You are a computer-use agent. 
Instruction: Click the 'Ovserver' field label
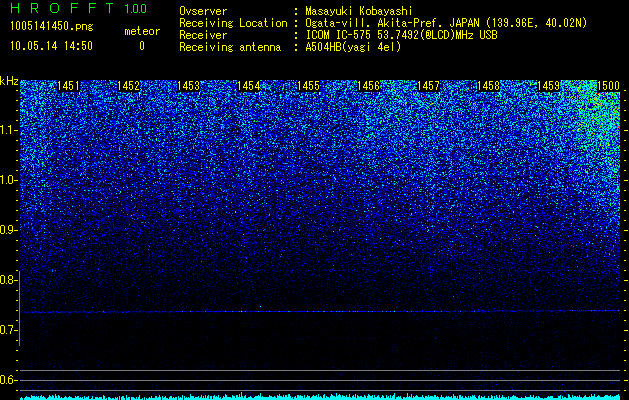click(x=203, y=11)
